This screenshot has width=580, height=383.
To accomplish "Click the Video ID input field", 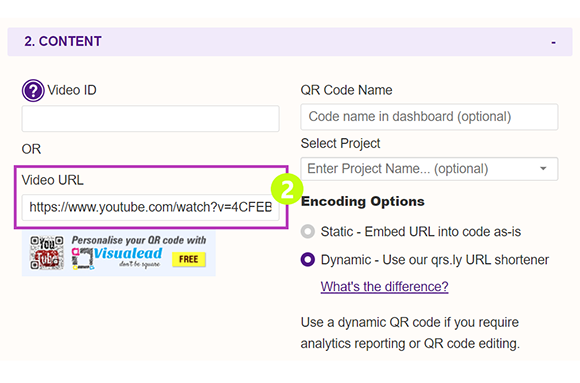I will pyautogui.click(x=150, y=118).
